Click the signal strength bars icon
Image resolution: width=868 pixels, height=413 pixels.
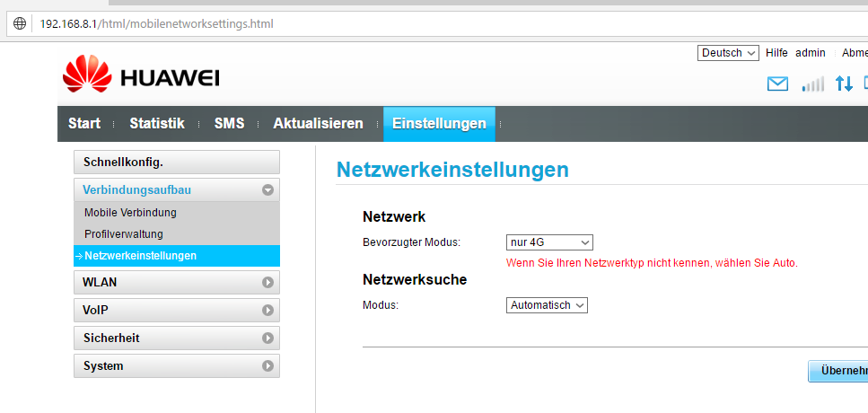(812, 84)
